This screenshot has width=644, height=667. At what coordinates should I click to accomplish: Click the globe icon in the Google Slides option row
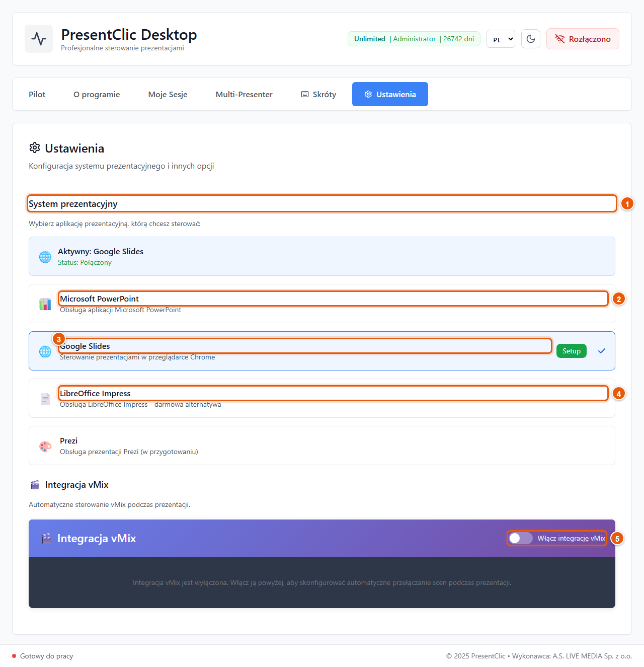tap(45, 351)
